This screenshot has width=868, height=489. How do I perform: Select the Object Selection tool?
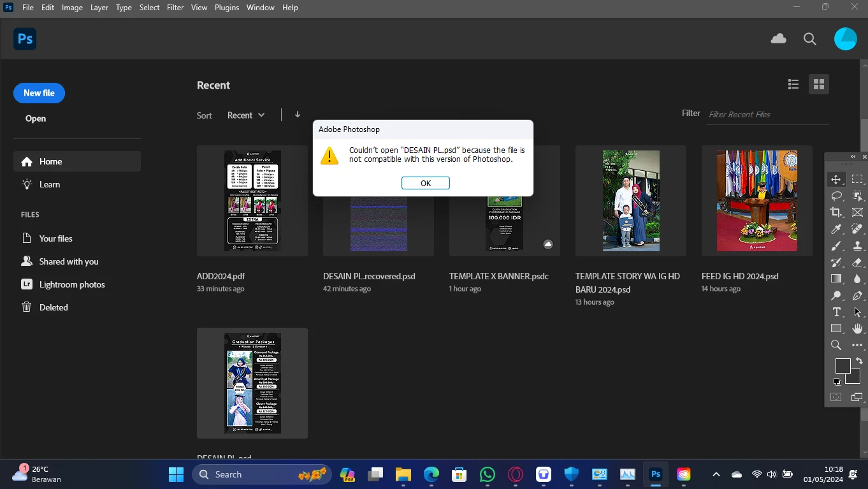857,196
